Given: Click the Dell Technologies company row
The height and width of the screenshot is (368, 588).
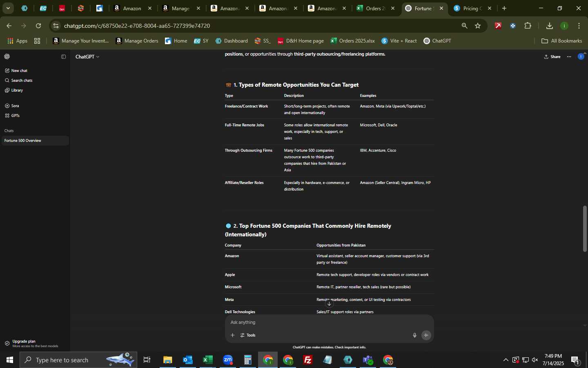Looking at the screenshot, I should (329, 312).
